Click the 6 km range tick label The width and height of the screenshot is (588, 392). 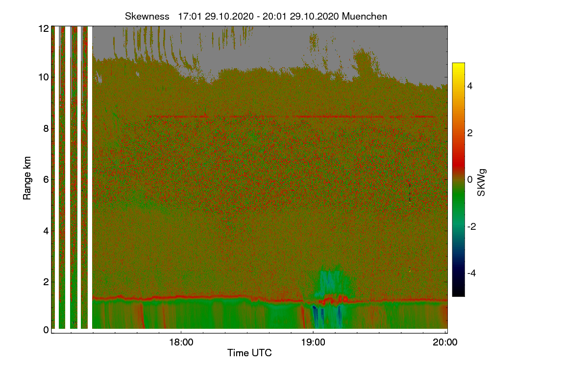click(x=46, y=180)
